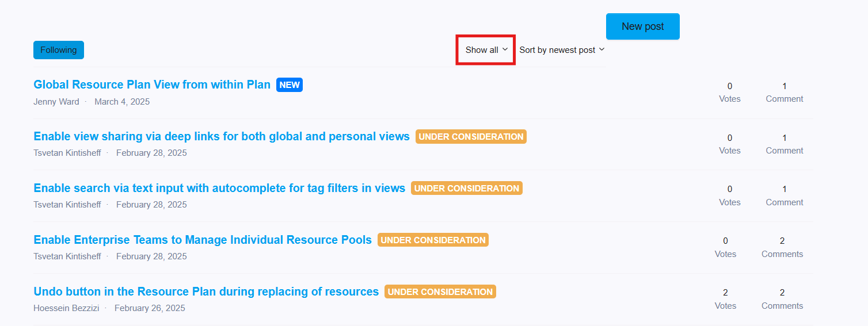Click the Comment count on view sharing post
868x326 pixels.
pyautogui.click(x=785, y=144)
